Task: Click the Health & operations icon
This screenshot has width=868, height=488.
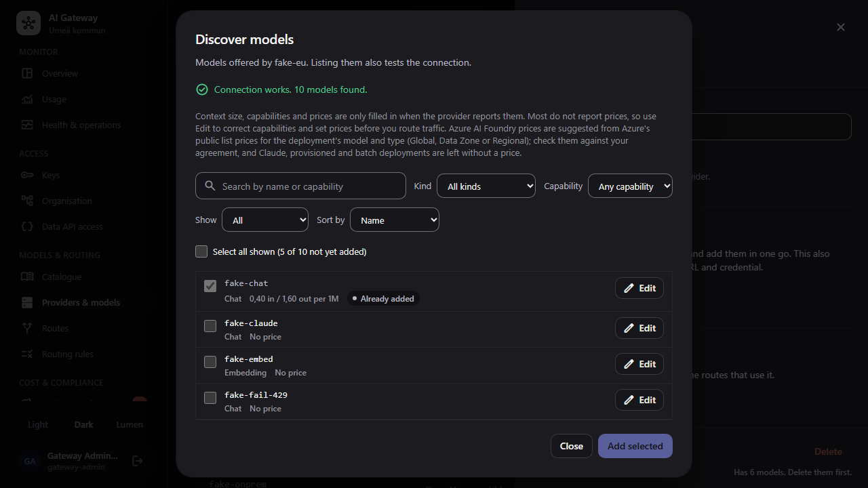Action: [x=27, y=125]
